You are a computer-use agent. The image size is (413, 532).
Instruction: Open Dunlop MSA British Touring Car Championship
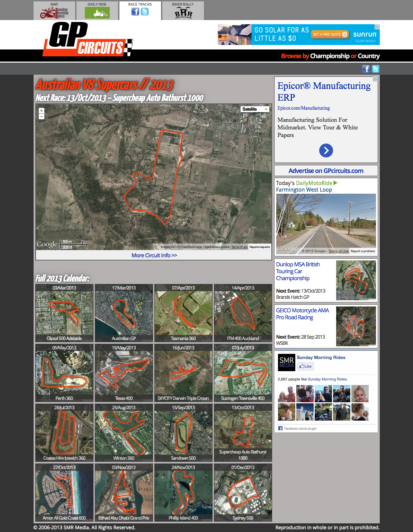[298, 271]
